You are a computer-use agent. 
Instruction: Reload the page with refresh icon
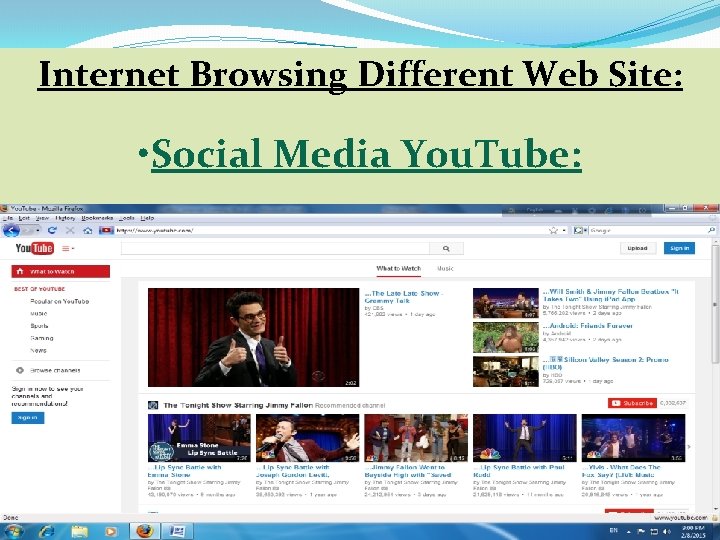[52, 230]
